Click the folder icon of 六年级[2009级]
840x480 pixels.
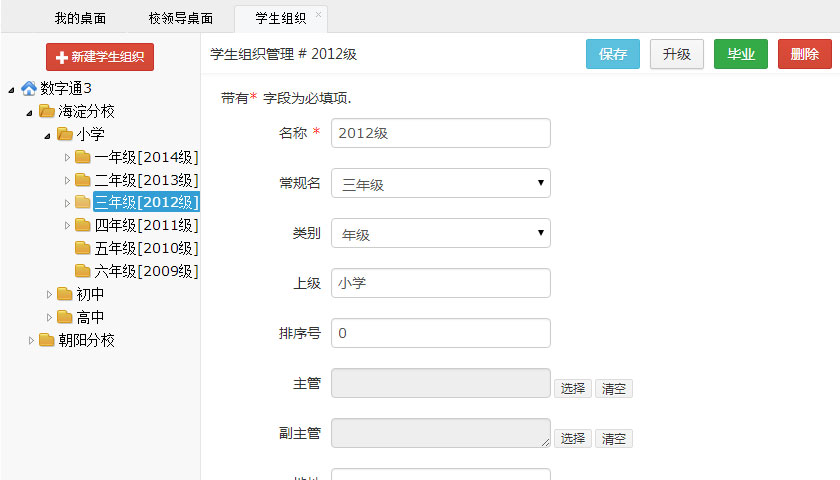(x=82, y=271)
